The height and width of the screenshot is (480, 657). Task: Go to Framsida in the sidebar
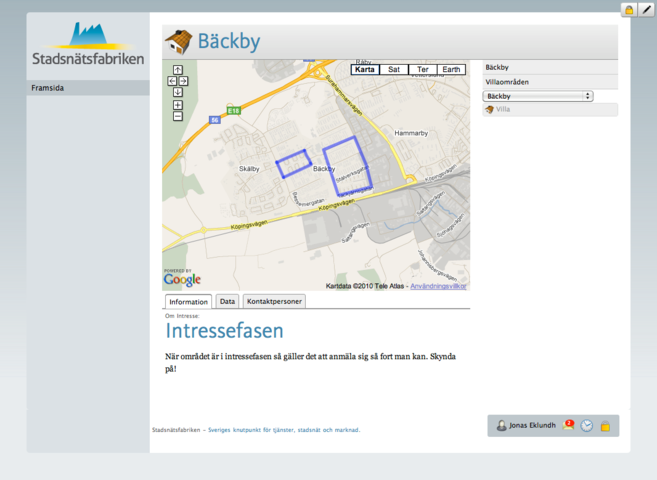coord(48,88)
